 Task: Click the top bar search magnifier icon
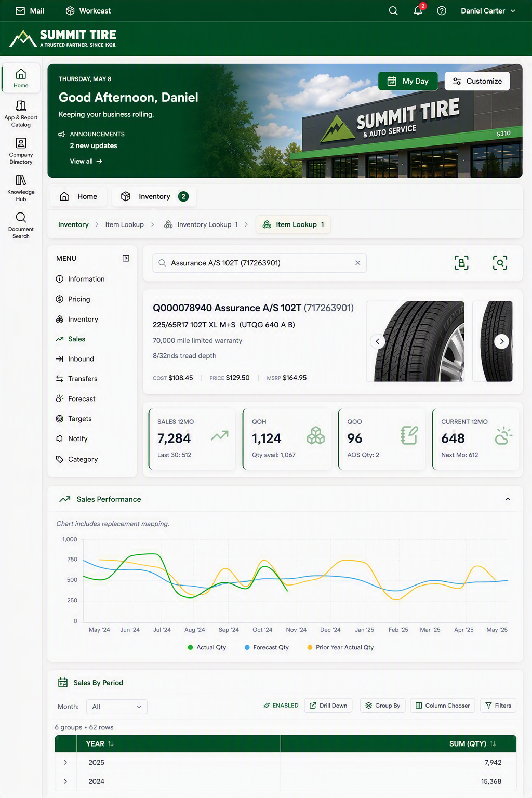pos(393,10)
